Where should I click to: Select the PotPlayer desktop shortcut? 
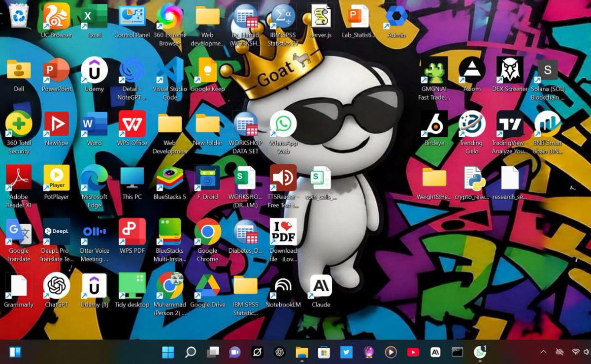[x=56, y=178]
